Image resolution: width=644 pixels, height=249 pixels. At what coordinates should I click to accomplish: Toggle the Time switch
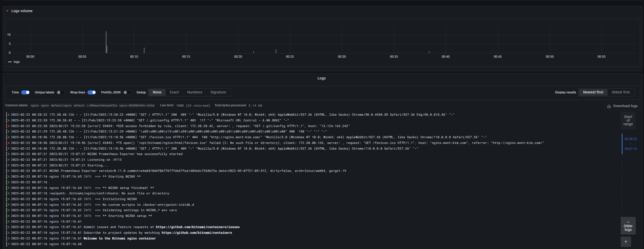click(x=25, y=92)
